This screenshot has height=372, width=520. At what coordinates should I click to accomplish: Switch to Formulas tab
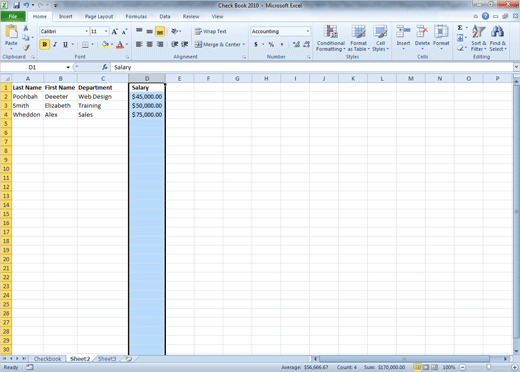pos(136,16)
